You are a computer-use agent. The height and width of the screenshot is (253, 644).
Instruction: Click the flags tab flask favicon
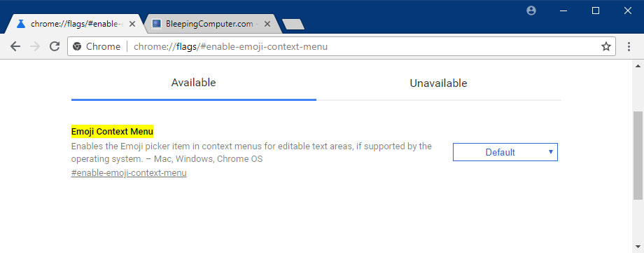[21, 24]
